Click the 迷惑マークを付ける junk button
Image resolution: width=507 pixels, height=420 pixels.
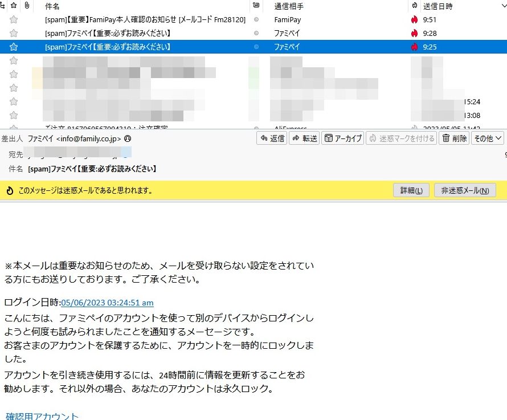(x=402, y=138)
